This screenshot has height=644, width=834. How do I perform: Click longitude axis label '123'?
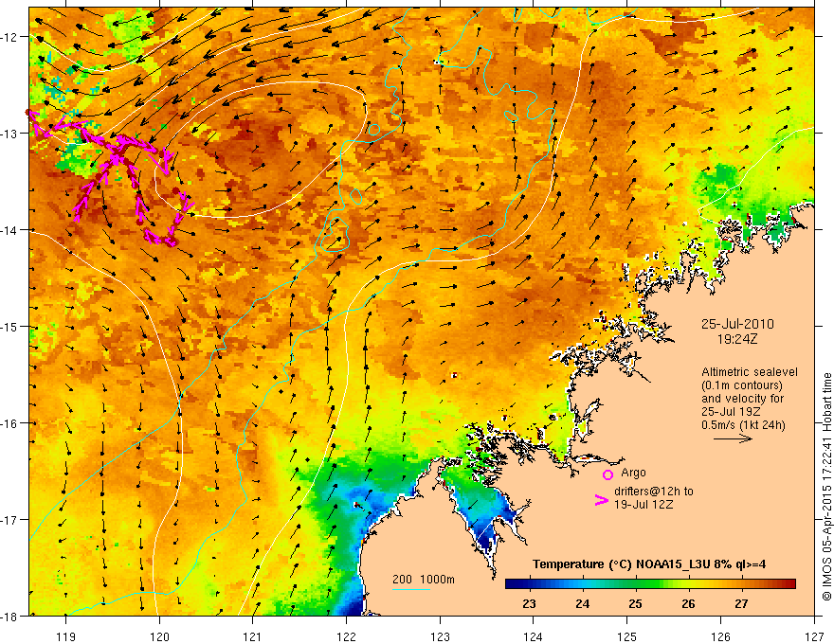[x=440, y=636]
